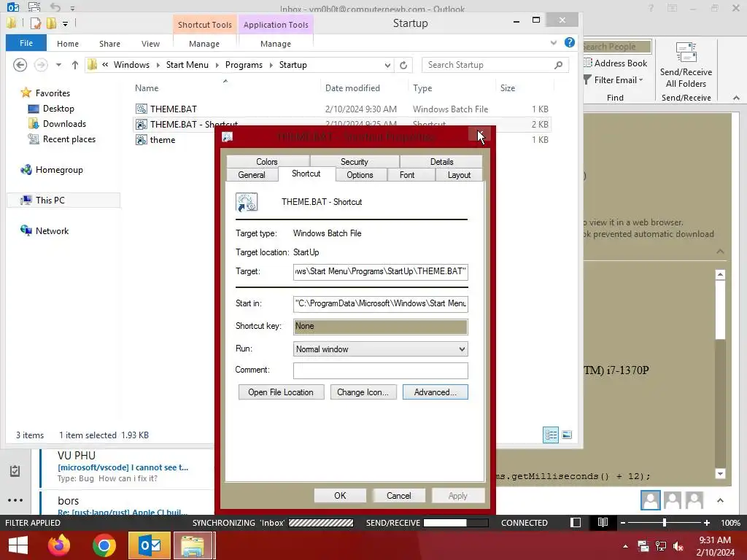Open the Layout tab in Properties
747x560 pixels.
click(x=459, y=175)
